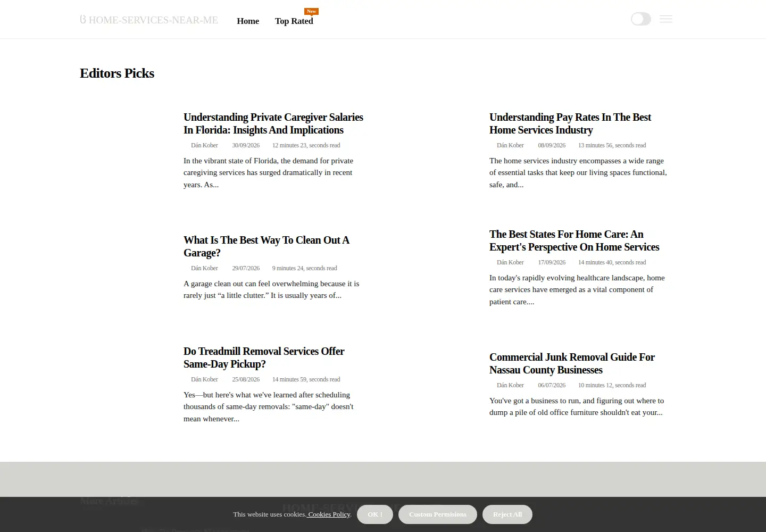Open Do Treadmill Removal Services Offer Same-Day Pickup
This screenshot has height=532, width=766.
(264, 358)
